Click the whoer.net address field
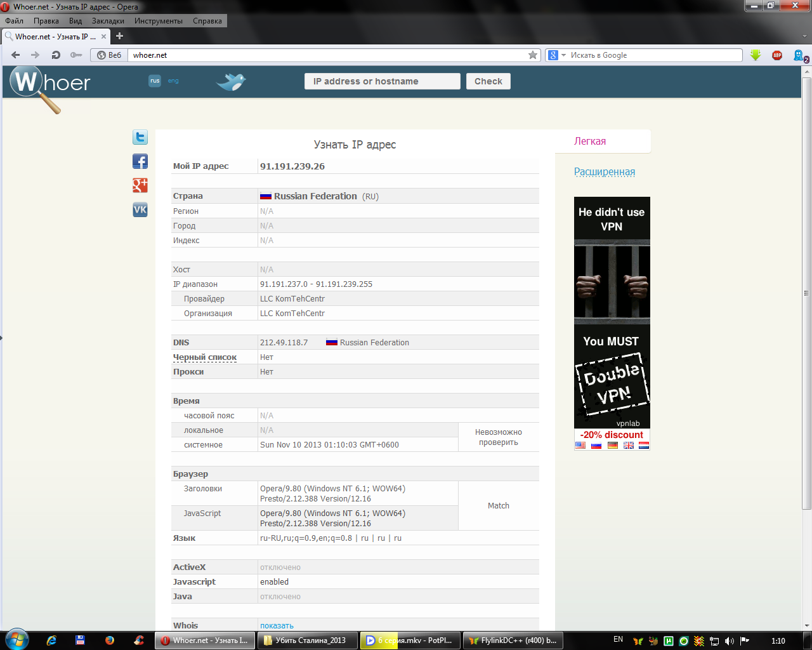The height and width of the screenshot is (650, 812). click(x=328, y=55)
